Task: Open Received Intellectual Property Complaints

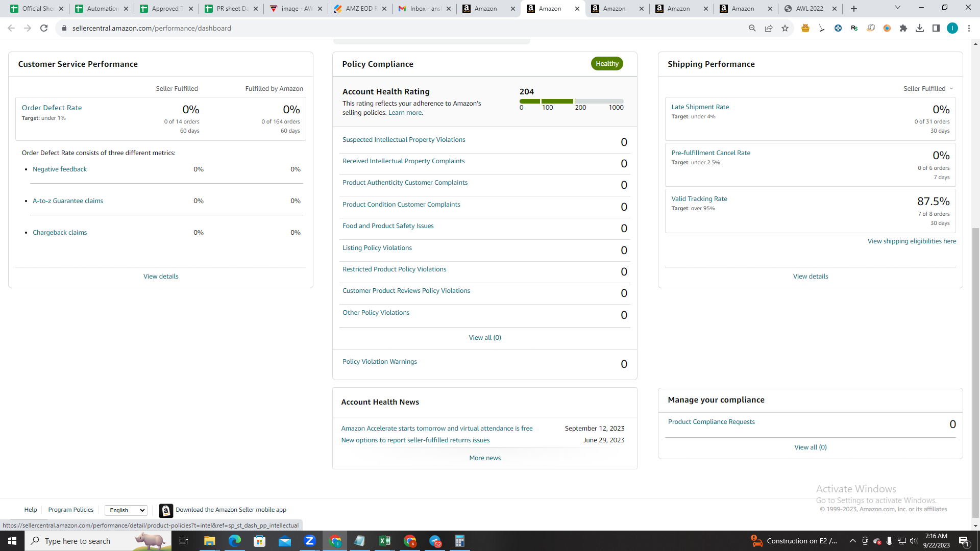Action: [403, 161]
